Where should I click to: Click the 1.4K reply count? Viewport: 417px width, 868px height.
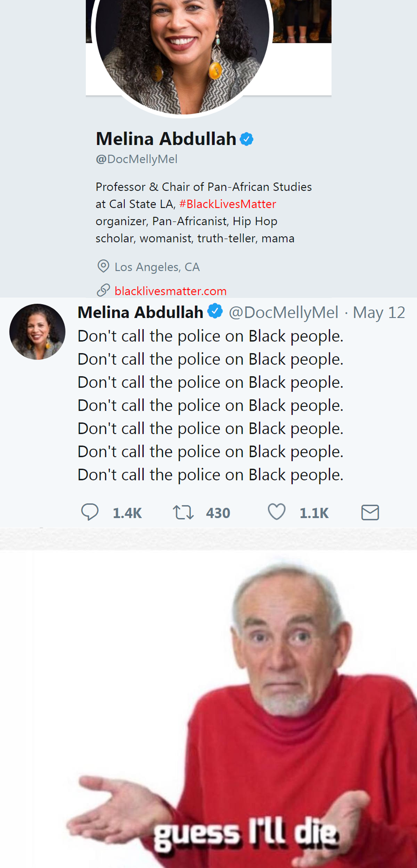pos(127,513)
